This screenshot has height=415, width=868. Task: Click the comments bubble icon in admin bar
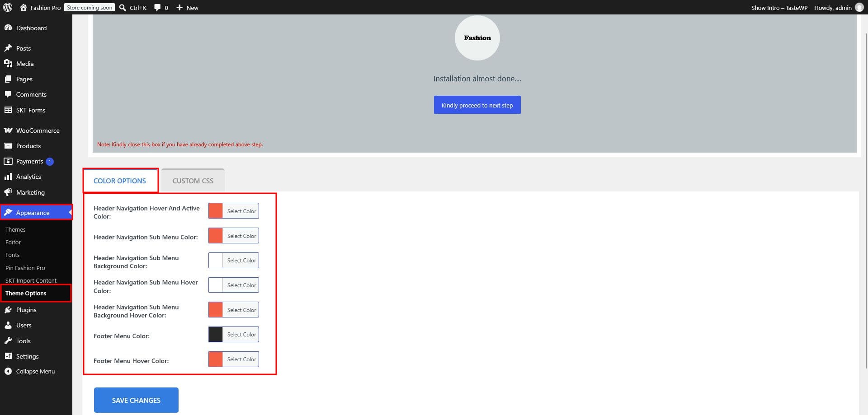tap(157, 7)
